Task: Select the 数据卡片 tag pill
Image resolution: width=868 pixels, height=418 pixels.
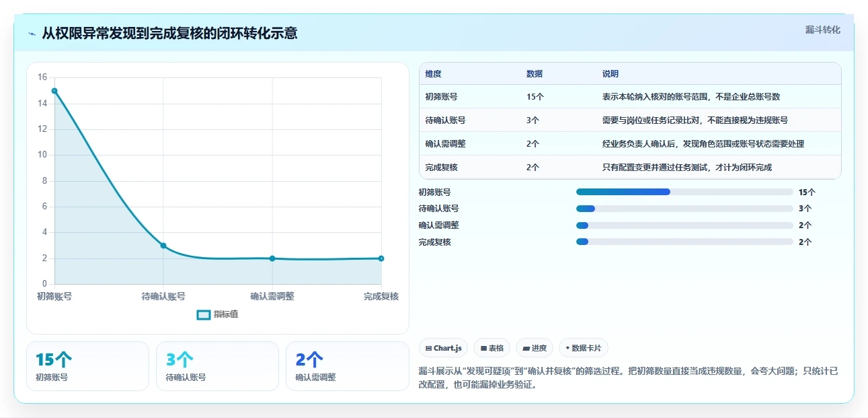Action: tap(584, 348)
